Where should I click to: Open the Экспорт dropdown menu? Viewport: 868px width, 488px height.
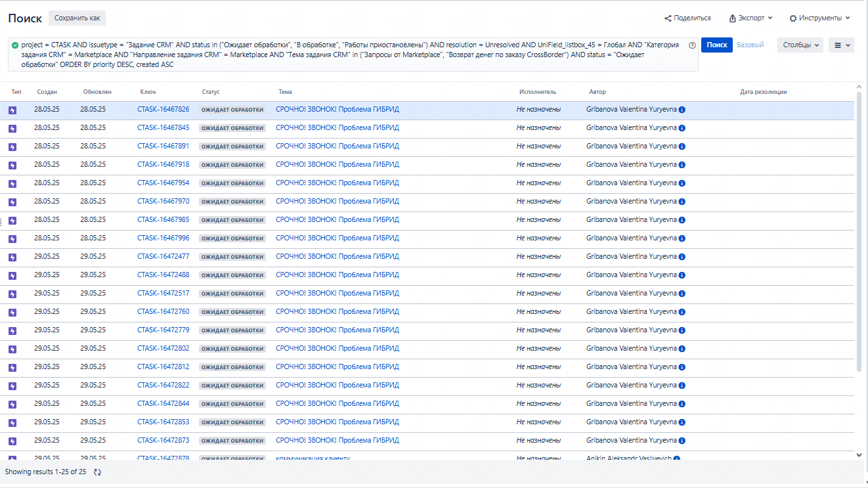point(750,18)
